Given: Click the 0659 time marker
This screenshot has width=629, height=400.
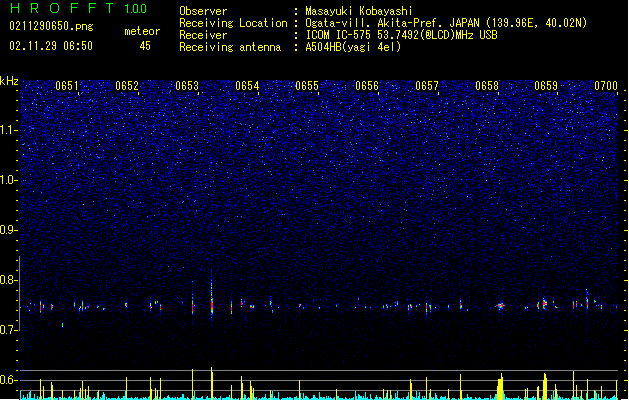Looking at the screenshot, I should (x=546, y=86).
